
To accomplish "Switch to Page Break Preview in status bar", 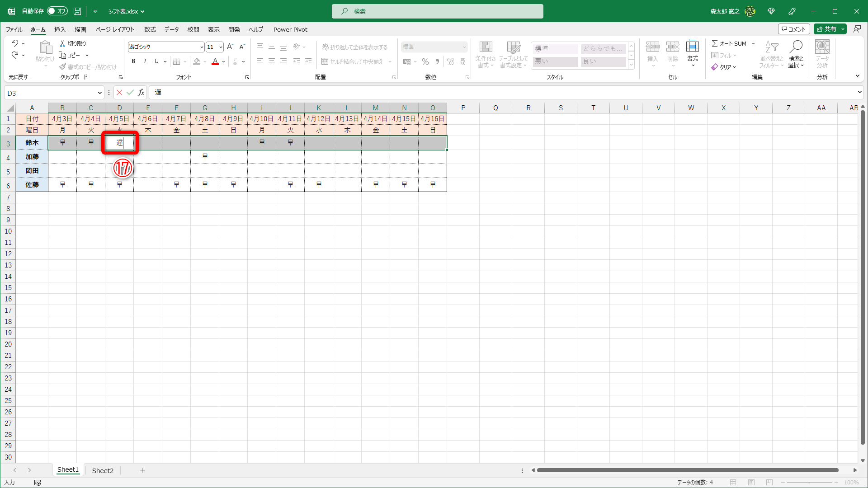I will 769,483.
